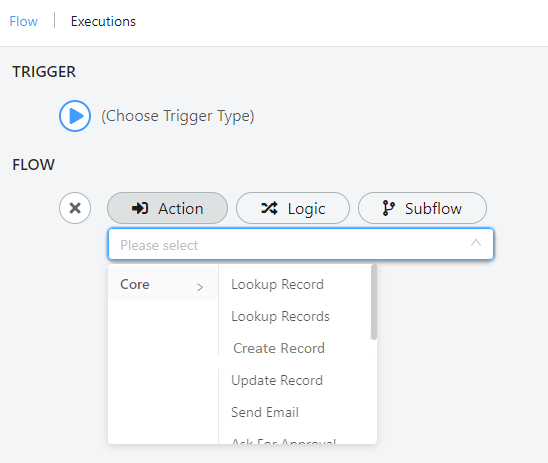Switch to the Flow tab
This screenshot has height=463, width=548.
[23, 22]
